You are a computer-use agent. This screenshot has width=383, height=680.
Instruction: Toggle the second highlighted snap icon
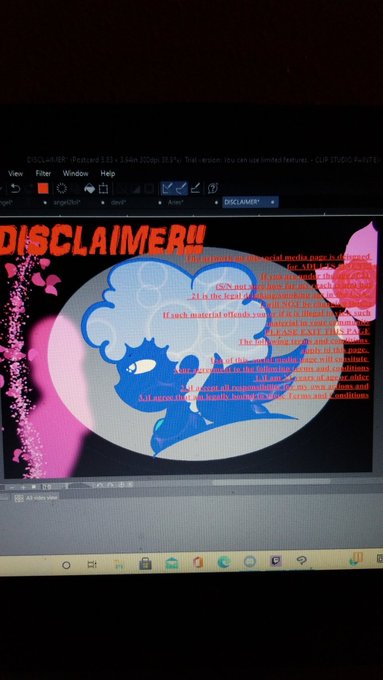pos(181,188)
